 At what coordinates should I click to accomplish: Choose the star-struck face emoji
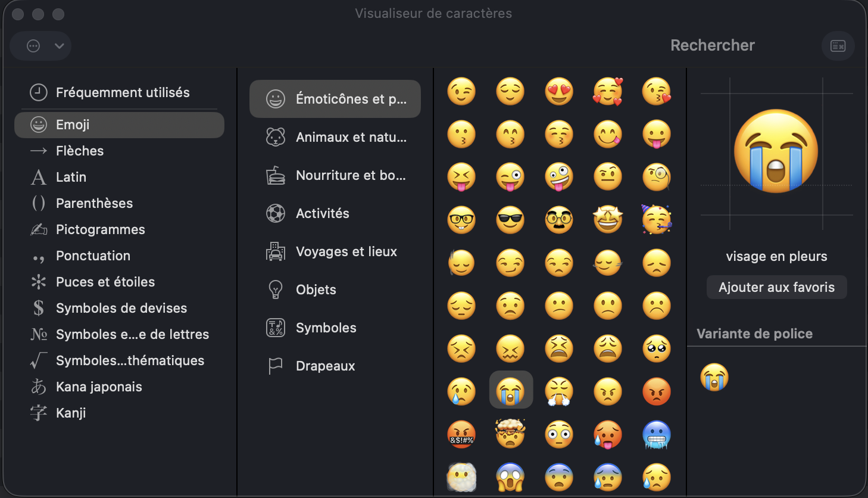608,220
